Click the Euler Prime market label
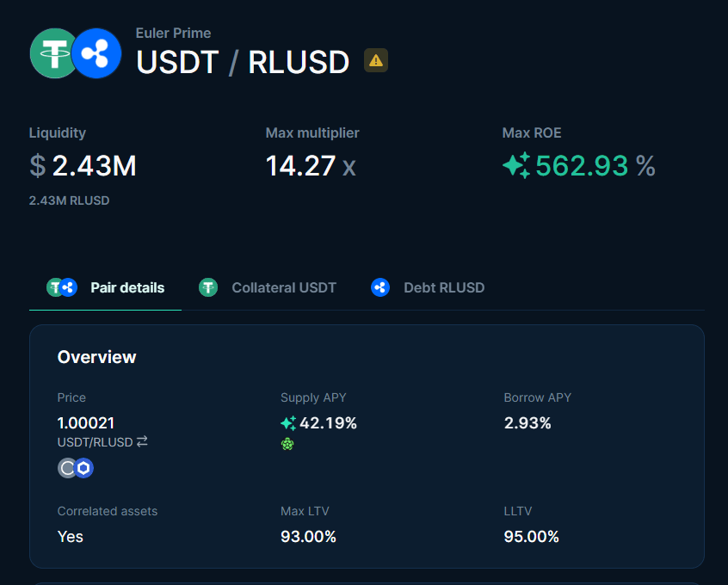Viewport: 728px width, 585px height. pos(173,33)
